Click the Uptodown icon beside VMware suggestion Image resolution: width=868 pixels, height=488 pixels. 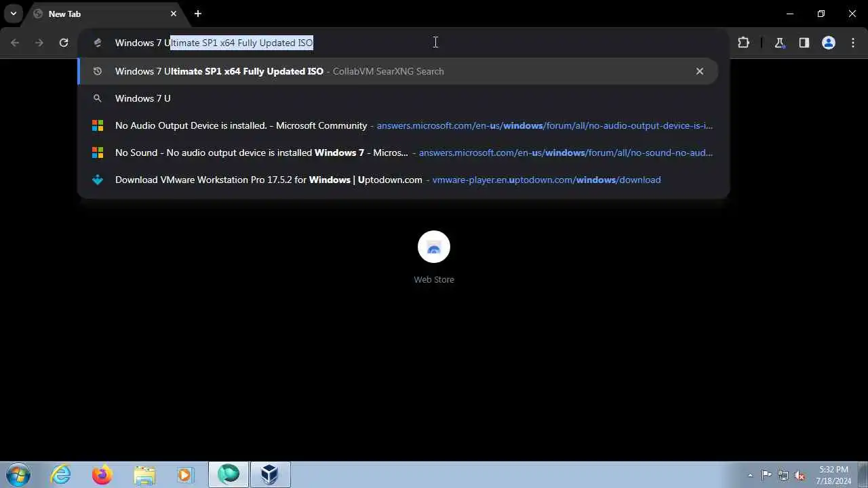pos(98,180)
